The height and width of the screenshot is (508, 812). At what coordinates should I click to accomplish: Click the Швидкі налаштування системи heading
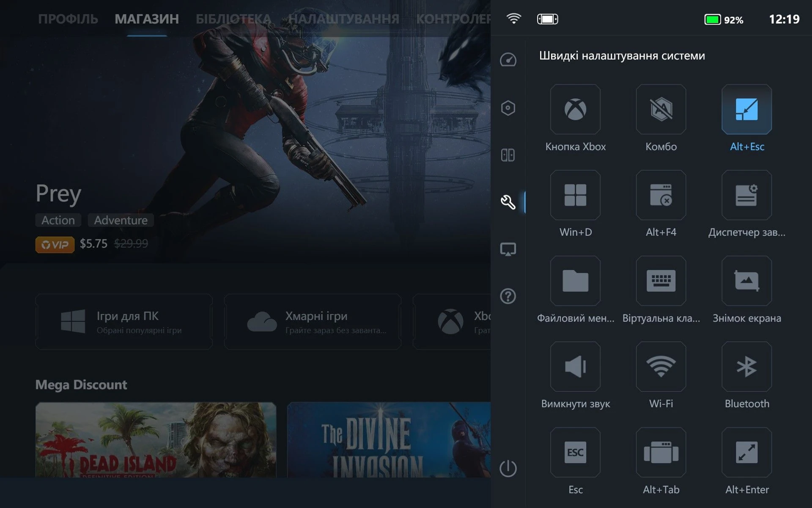pos(622,55)
